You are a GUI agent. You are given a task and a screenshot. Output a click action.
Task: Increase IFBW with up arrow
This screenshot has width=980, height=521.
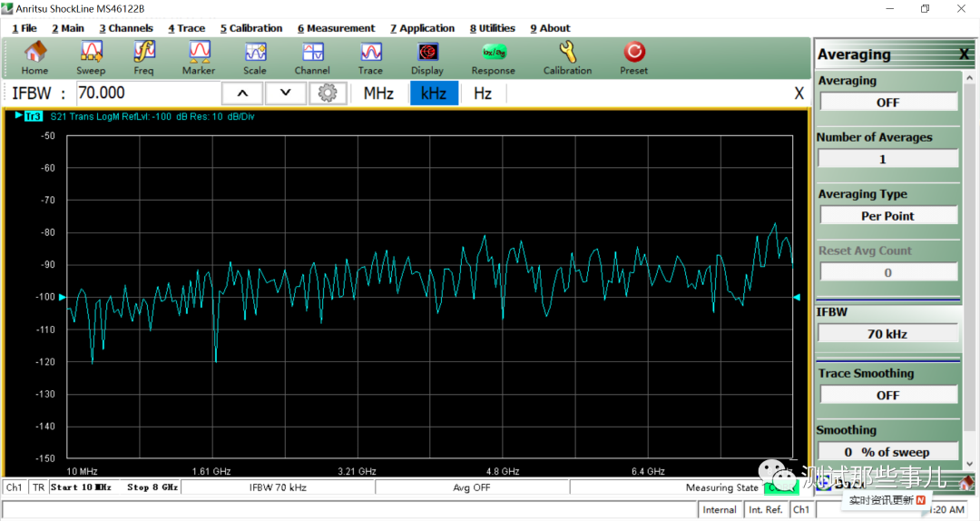[242, 93]
